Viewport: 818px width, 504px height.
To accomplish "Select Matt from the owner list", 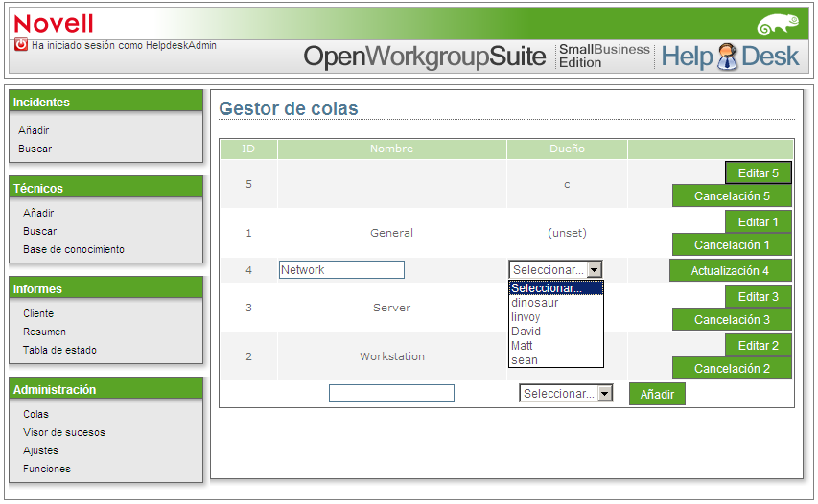I will [556, 346].
